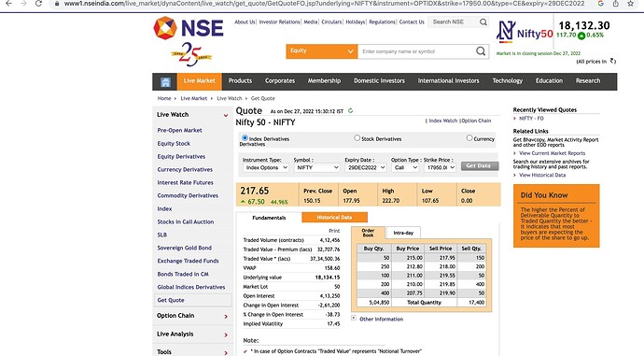
Task: Click the browser back arrow
Action: [x=8, y=4]
